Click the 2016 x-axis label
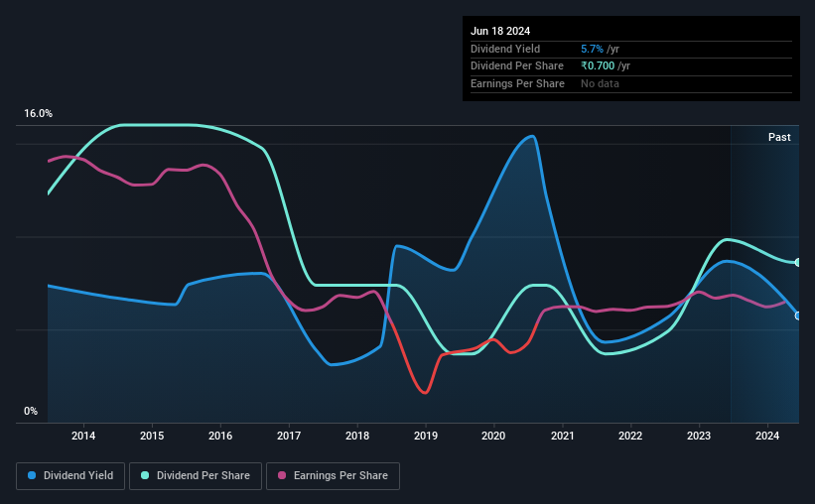815x504 pixels. point(220,436)
